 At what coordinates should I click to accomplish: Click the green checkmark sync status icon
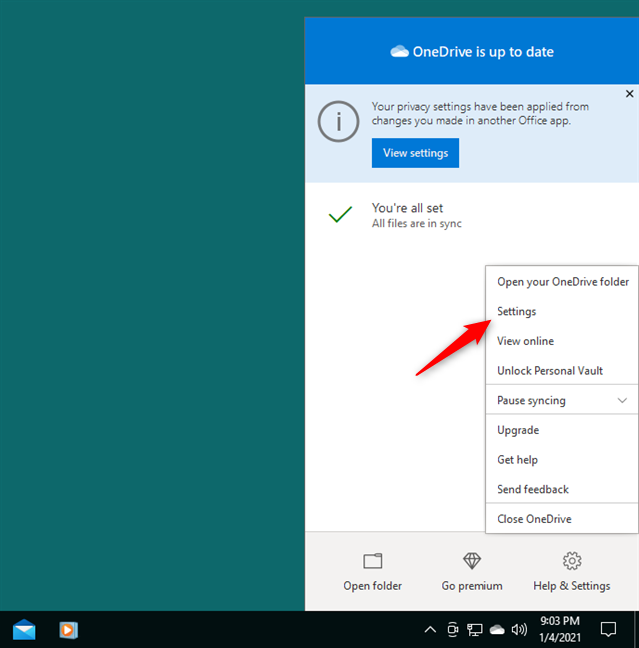[340, 214]
